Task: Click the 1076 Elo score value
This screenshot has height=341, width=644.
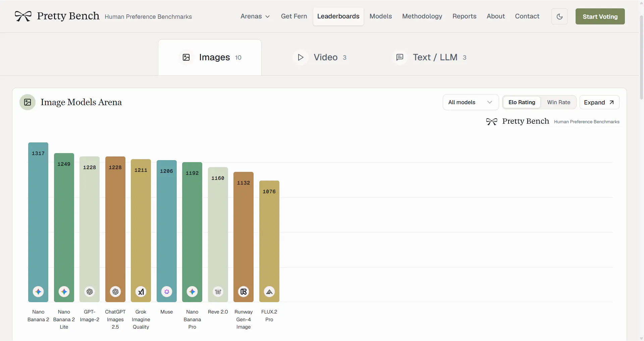Action: click(269, 192)
